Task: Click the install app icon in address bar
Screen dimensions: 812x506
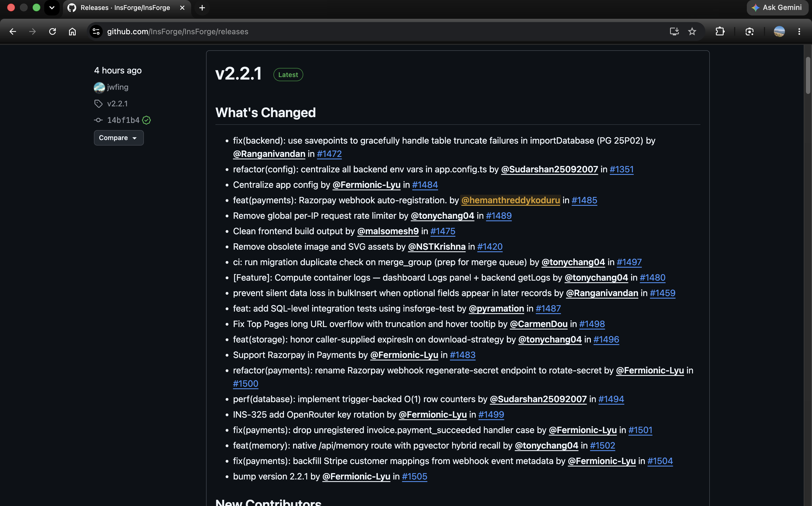Action: click(x=674, y=31)
